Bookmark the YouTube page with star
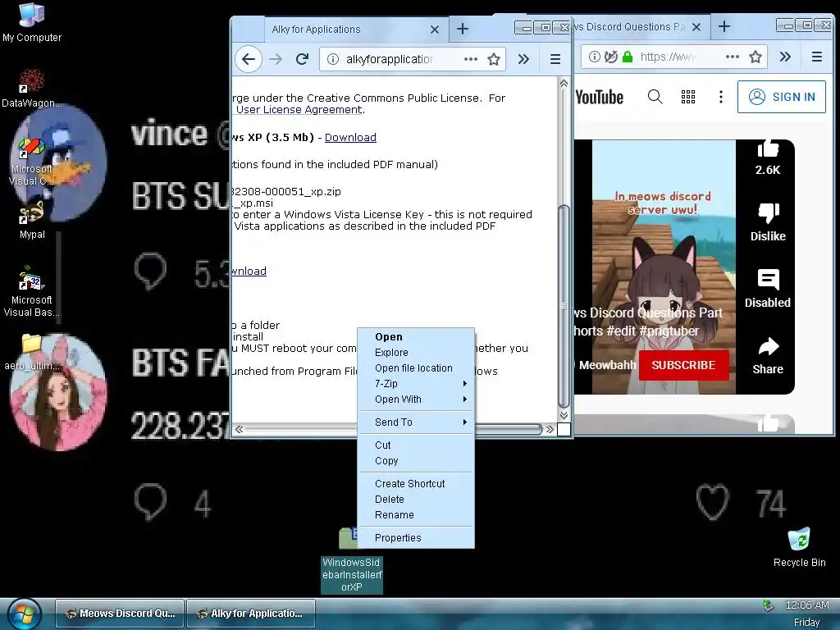 click(x=756, y=57)
